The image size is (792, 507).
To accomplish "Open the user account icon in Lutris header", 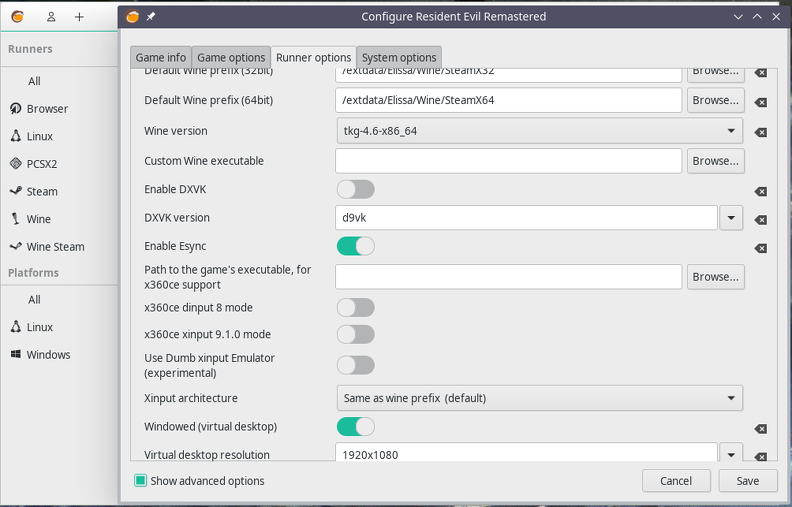I will [x=51, y=17].
